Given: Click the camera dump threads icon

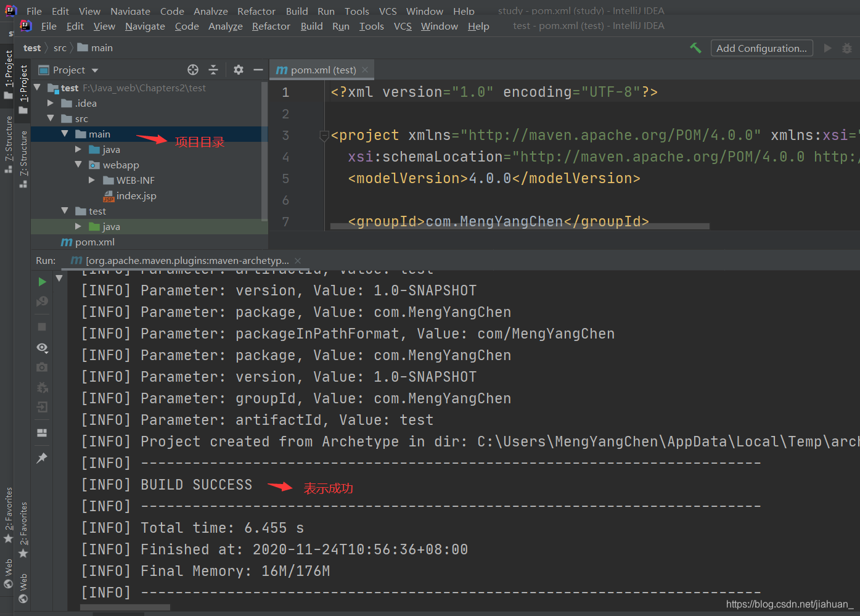Looking at the screenshot, I should coord(42,367).
